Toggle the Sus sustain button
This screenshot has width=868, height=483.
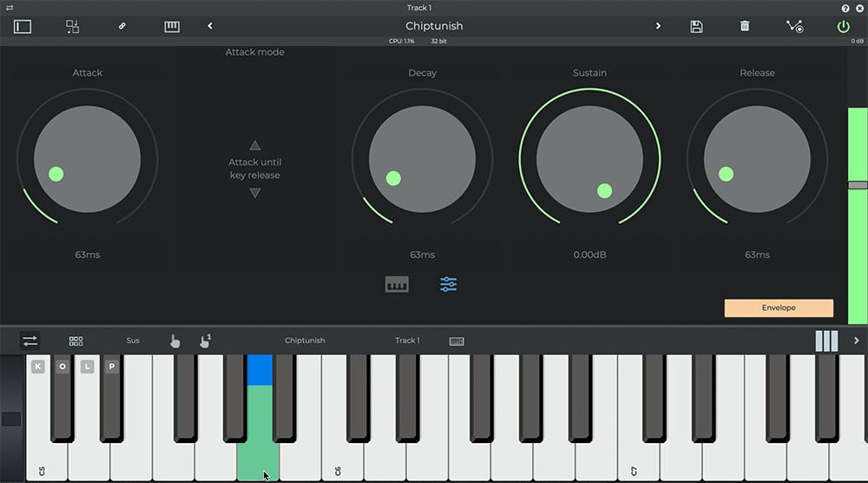tap(133, 341)
